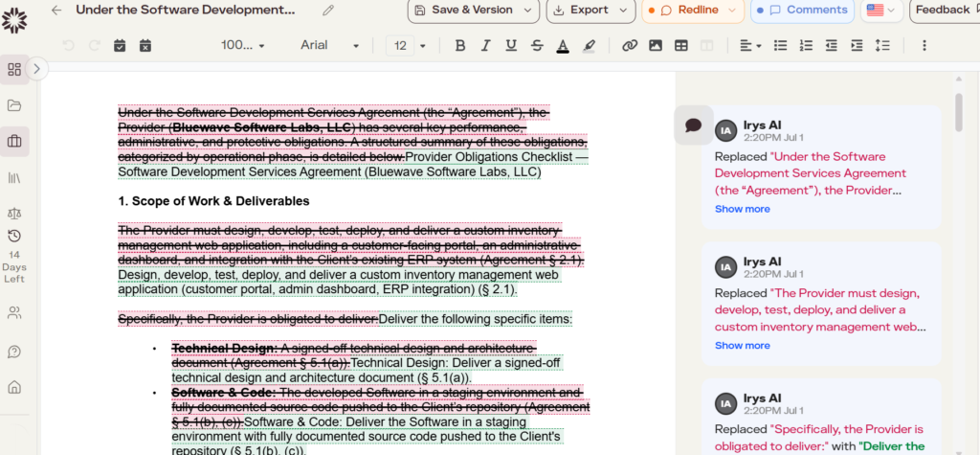Open font size dropdown arrow

[x=423, y=46]
